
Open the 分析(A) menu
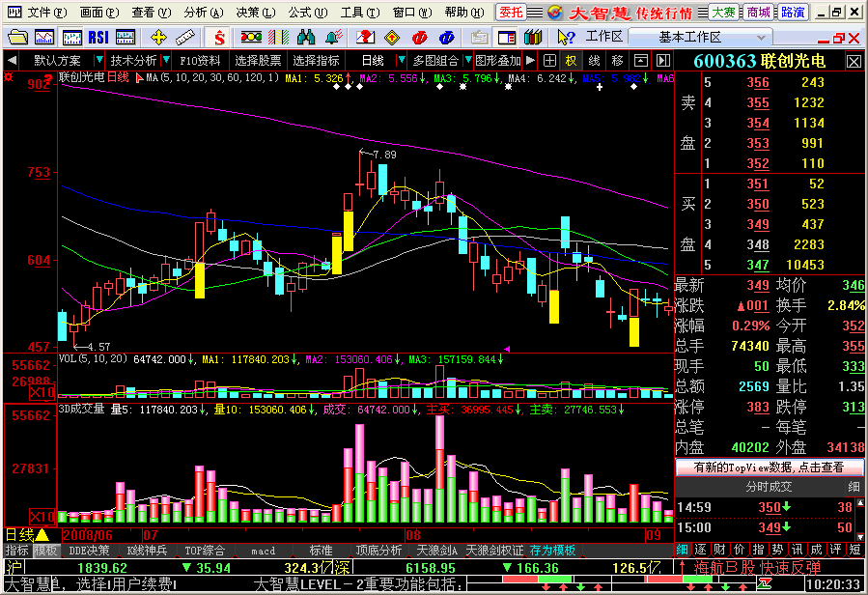[204, 12]
